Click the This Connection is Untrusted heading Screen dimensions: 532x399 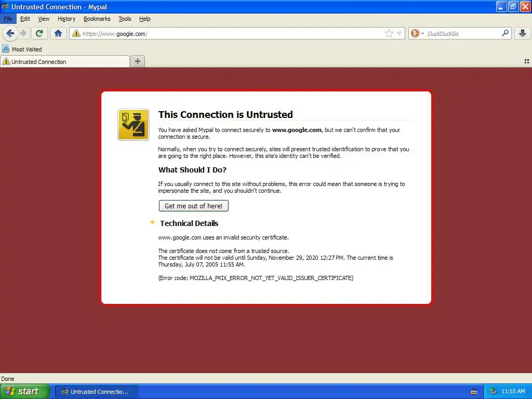tap(225, 114)
